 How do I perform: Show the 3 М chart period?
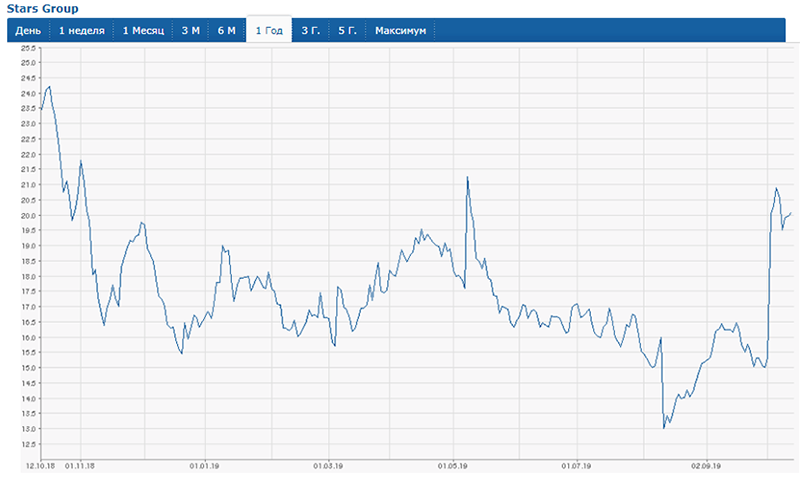pos(190,31)
